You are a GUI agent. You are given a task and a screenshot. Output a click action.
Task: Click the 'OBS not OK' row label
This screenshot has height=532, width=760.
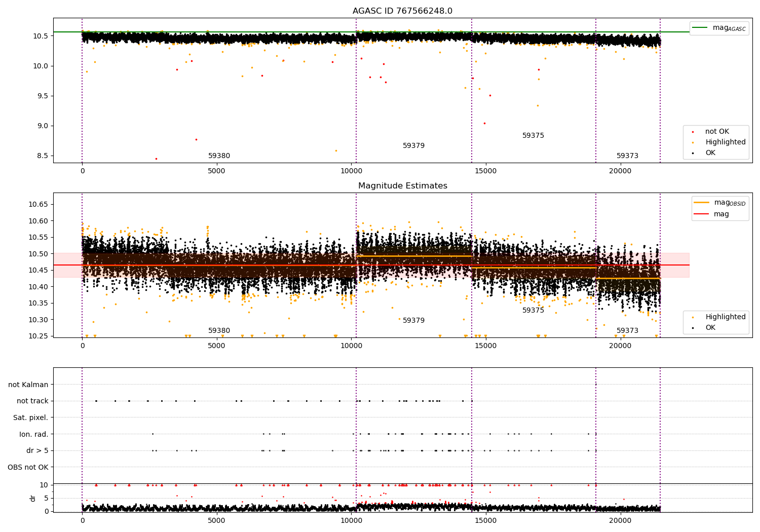(28, 467)
